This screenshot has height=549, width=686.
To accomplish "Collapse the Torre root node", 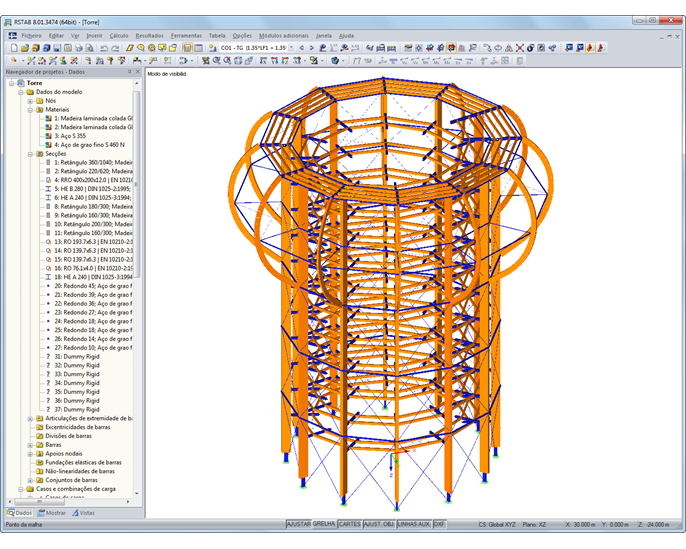I will 12,83.
